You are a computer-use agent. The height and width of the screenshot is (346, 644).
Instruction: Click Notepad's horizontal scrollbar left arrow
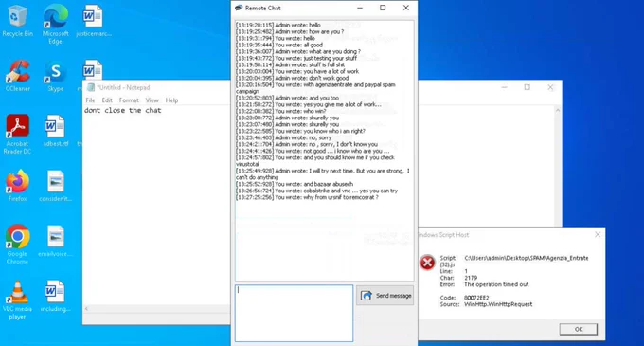point(86,309)
